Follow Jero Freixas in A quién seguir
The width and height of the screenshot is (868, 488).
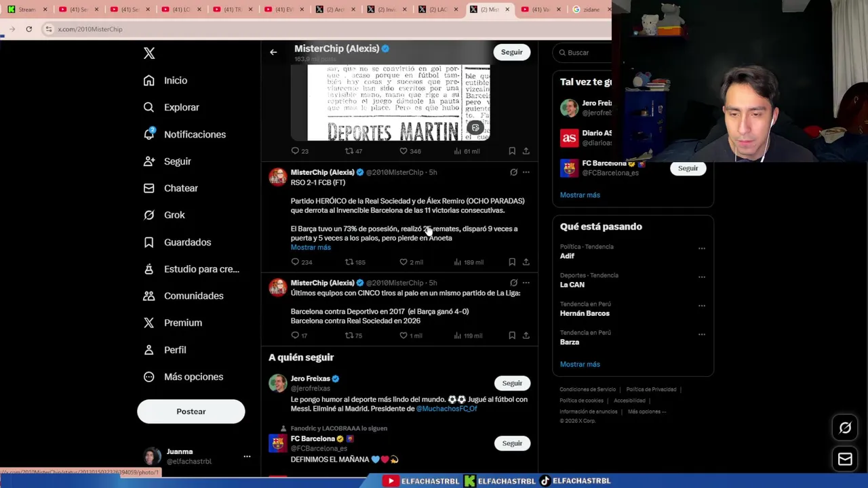click(x=512, y=383)
